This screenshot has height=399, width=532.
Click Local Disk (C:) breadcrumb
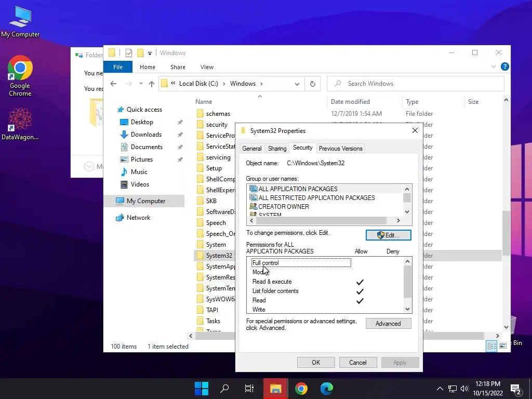pyautogui.click(x=198, y=84)
